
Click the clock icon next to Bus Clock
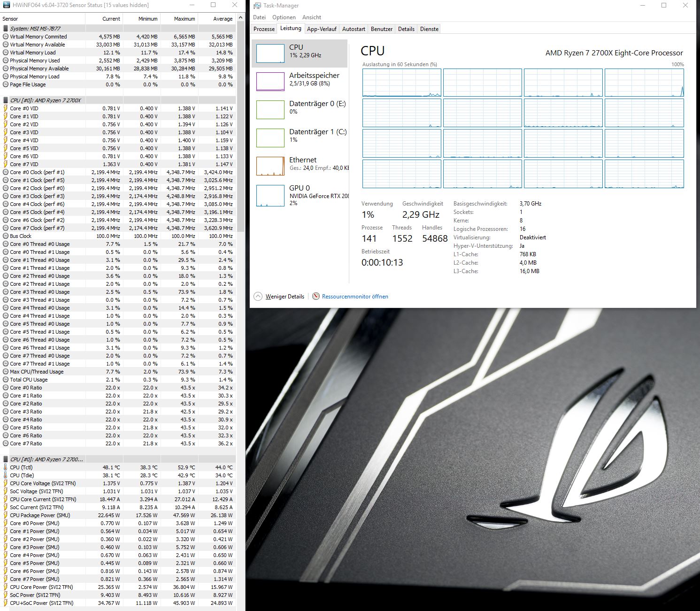click(6, 236)
